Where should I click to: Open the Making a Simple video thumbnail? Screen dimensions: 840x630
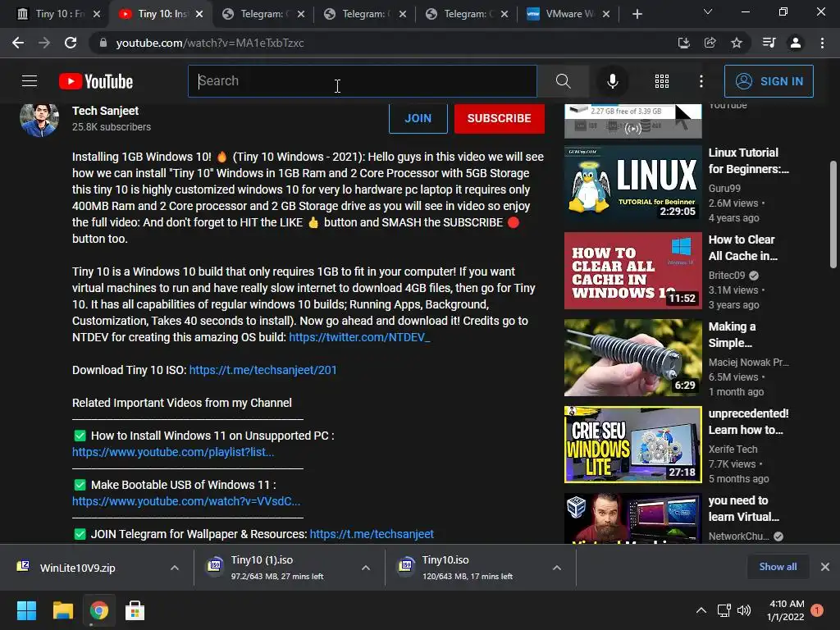pyautogui.click(x=632, y=358)
